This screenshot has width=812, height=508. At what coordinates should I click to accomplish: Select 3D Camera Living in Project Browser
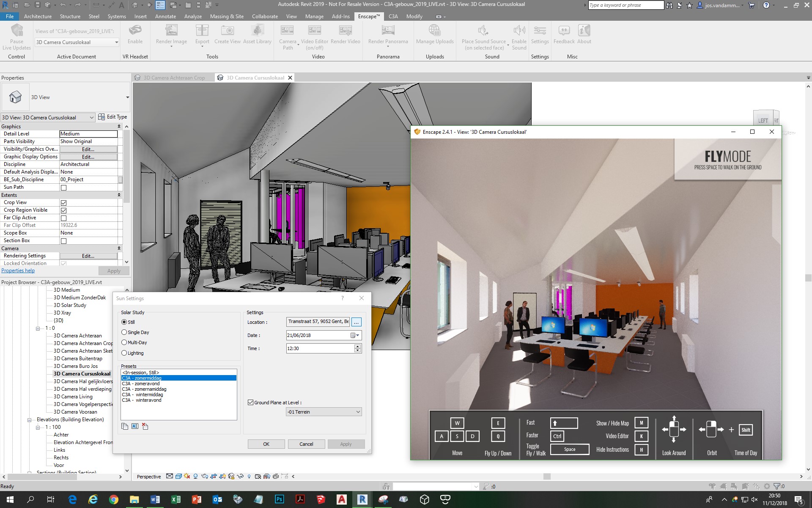click(73, 397)
